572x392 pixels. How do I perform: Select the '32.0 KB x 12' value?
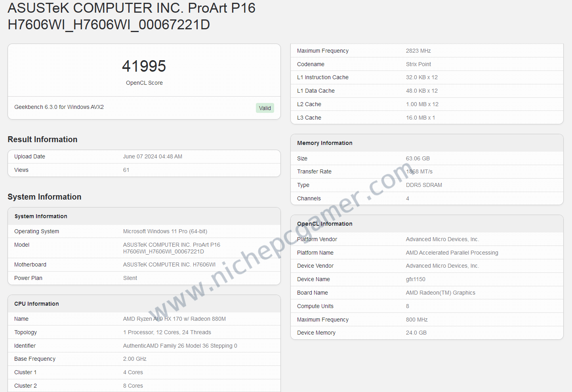click(422, 77)
